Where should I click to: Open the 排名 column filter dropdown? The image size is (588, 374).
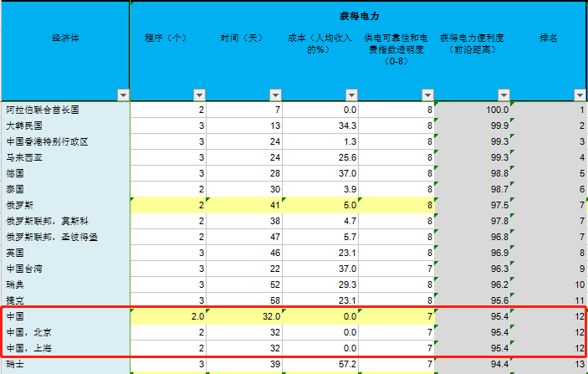click(x=580, y=95)
